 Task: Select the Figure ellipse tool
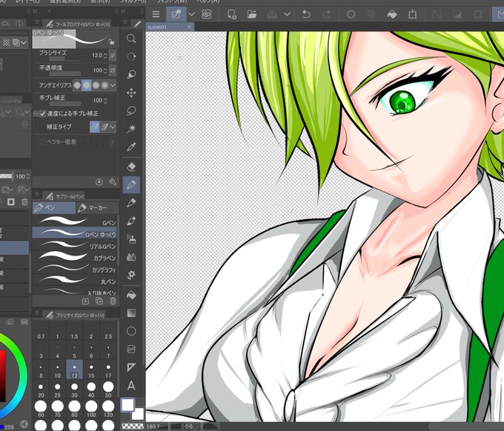point(131,331)
